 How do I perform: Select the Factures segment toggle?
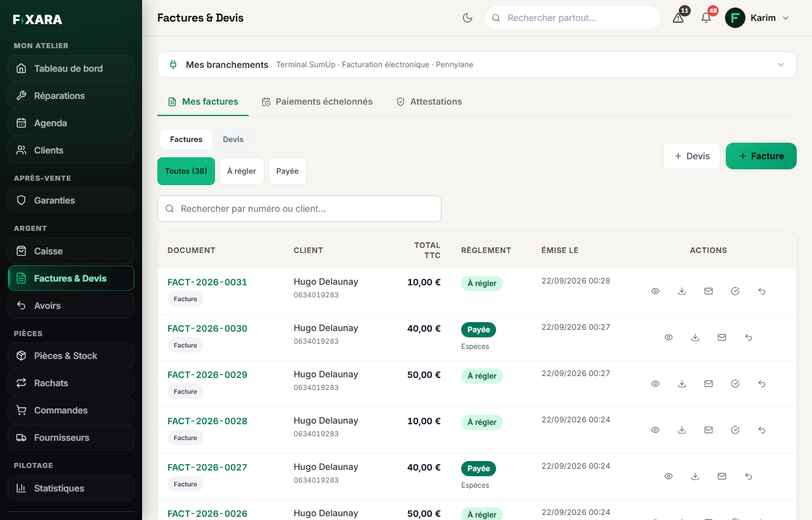click(x=187, y=140)
